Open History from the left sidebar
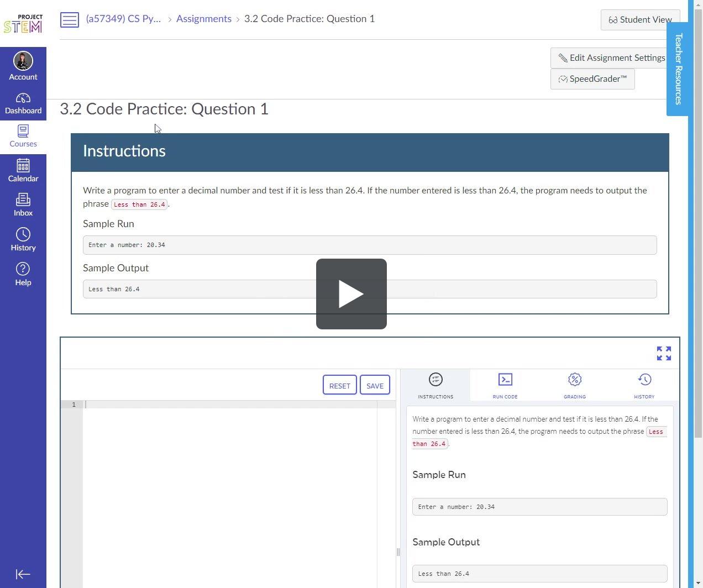This screenshot has width=703, height=588. (x=23, y=239)
